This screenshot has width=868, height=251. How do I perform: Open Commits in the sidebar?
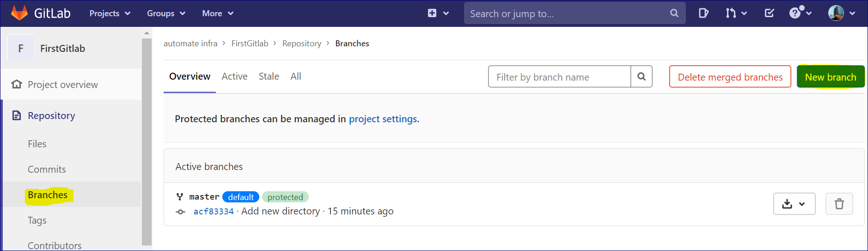(47, 169)
